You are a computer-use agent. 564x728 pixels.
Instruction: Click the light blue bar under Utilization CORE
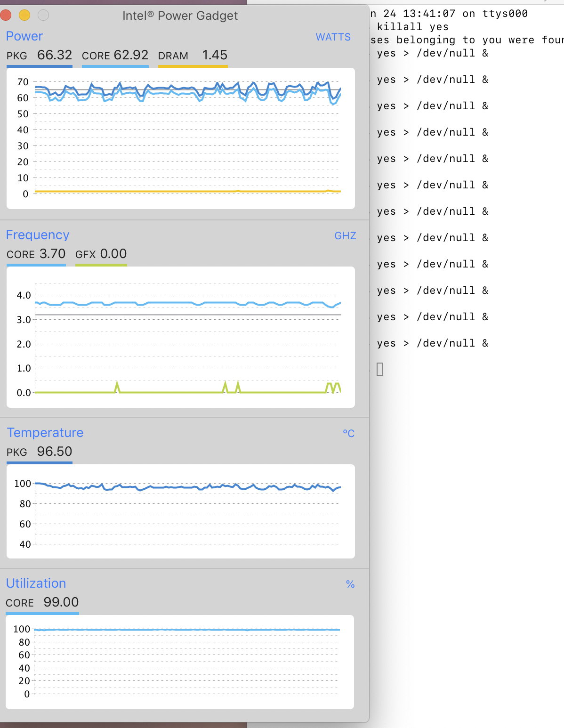tap(42, 614)
